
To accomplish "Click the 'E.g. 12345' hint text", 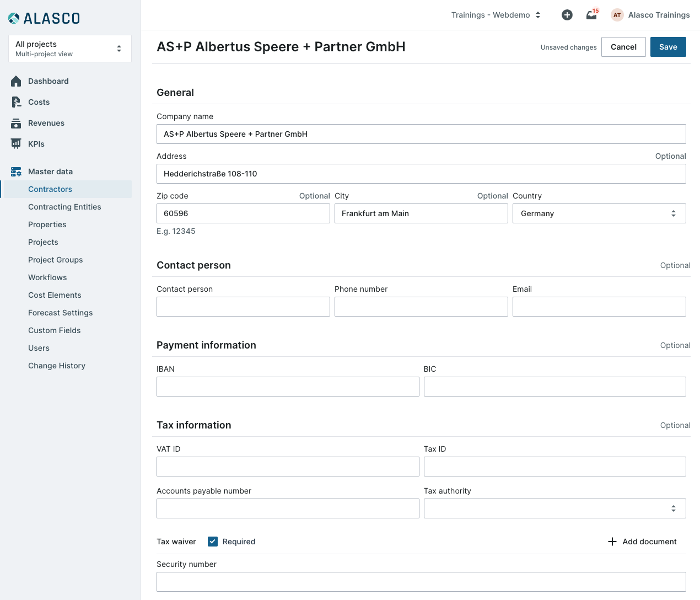I will coord(176,231).
